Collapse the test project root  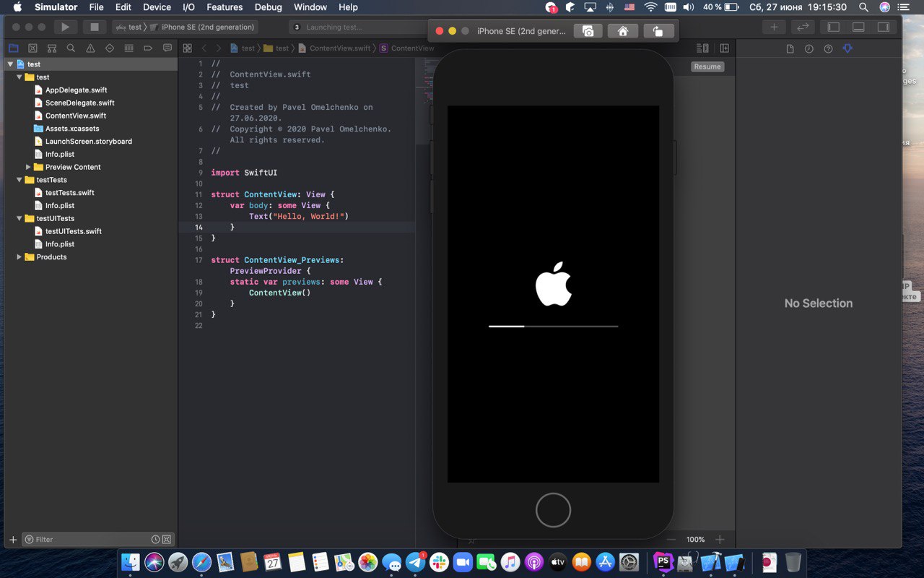tap(10, 64)
